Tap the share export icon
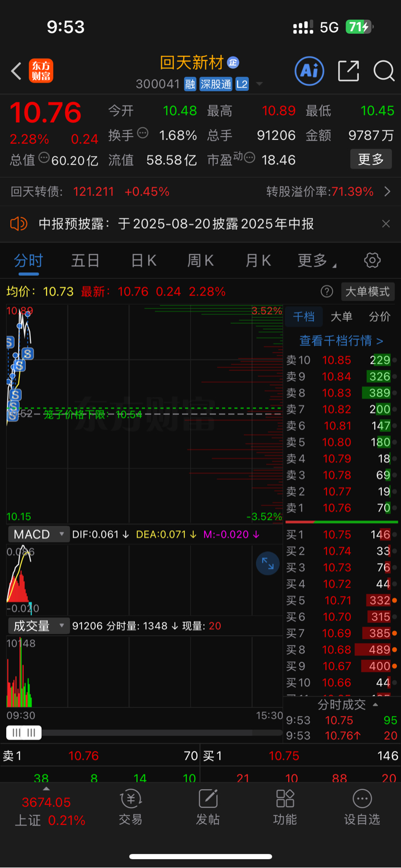The image size is (401, 868). [x=348, y=71]
